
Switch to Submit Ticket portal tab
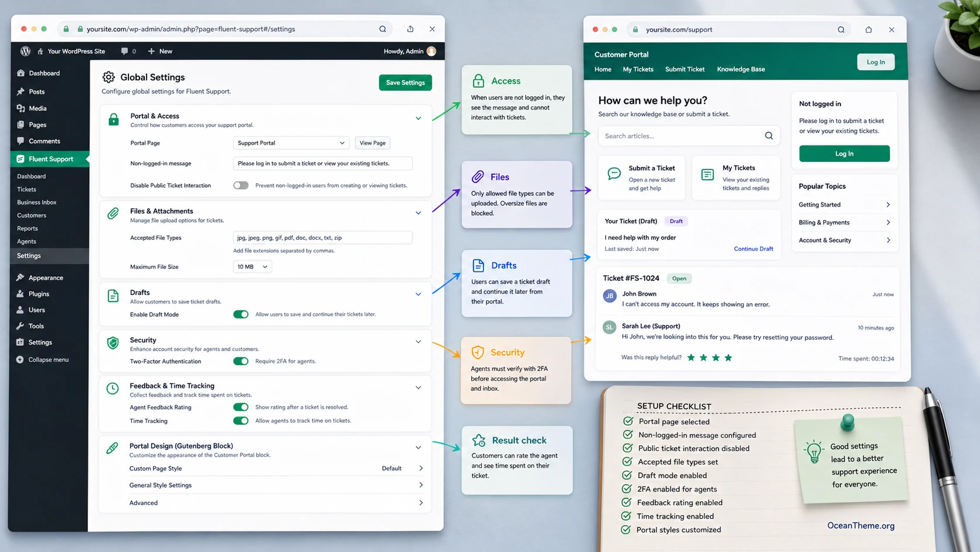[x=685, y=69]
